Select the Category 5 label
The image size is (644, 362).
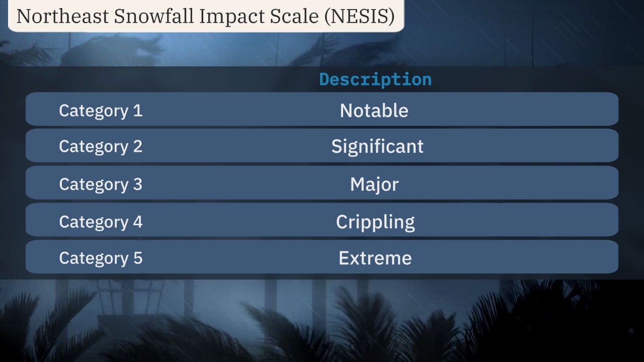coord(101,258)
